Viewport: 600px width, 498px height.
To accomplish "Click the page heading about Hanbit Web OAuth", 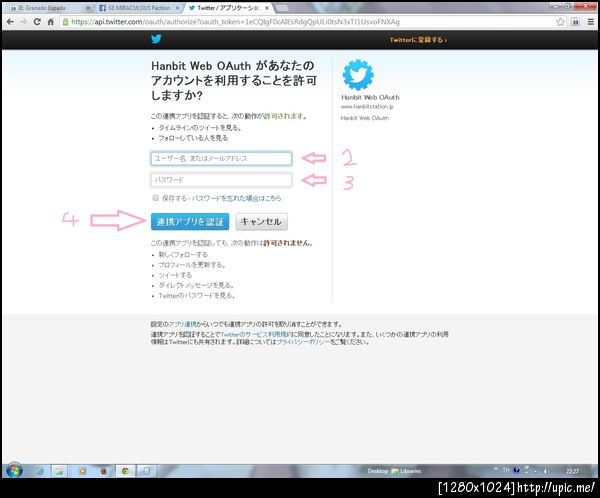I will (x=233, y=80).
